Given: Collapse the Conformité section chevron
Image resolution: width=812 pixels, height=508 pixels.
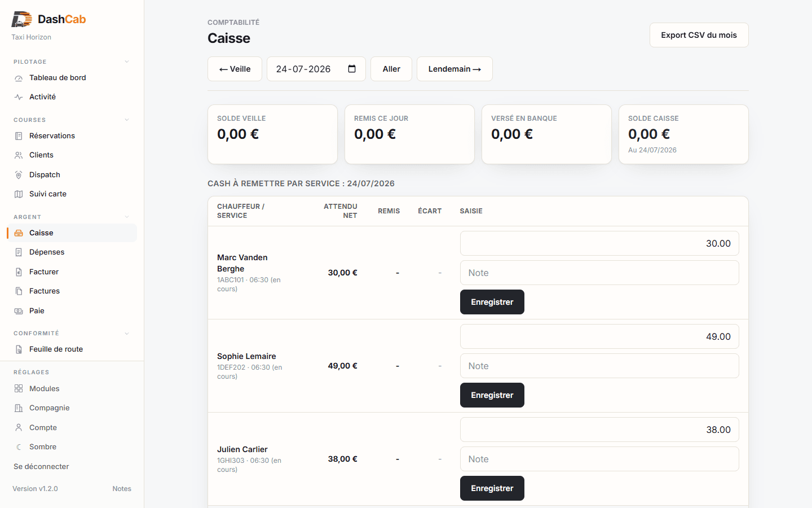Looking at the screenshot, I should click(x=127, y=333).
